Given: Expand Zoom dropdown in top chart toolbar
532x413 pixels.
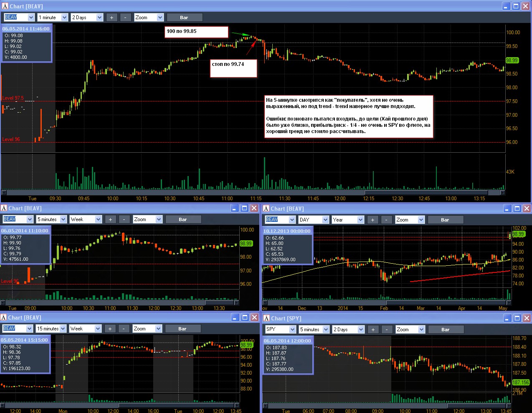Looking at the screenshot, I should [149, 18].
